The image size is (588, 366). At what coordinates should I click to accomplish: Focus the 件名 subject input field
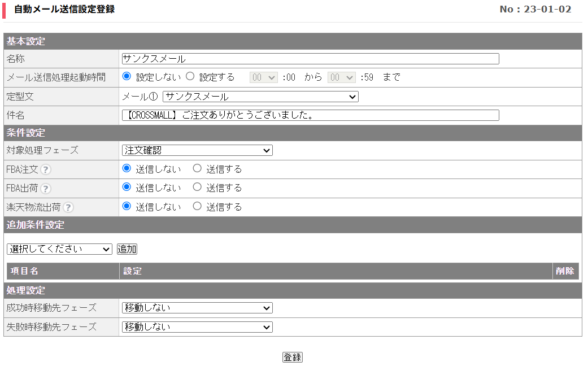click(311, 115)
